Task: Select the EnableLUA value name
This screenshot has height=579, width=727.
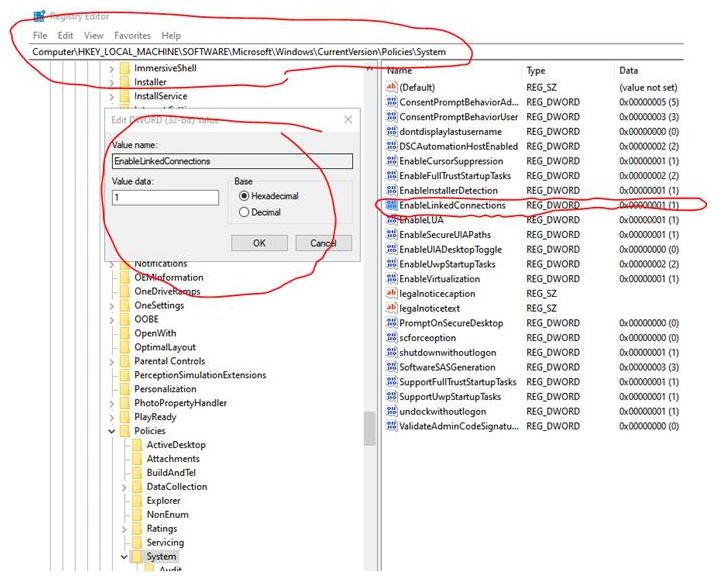Action: pos(421,220)
